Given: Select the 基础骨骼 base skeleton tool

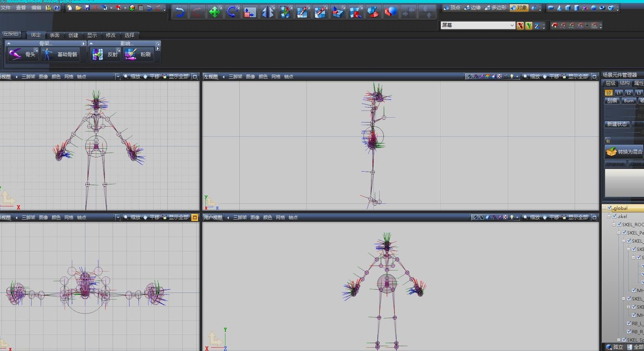Looking at the screenshot, I should [x=60, y=54].
